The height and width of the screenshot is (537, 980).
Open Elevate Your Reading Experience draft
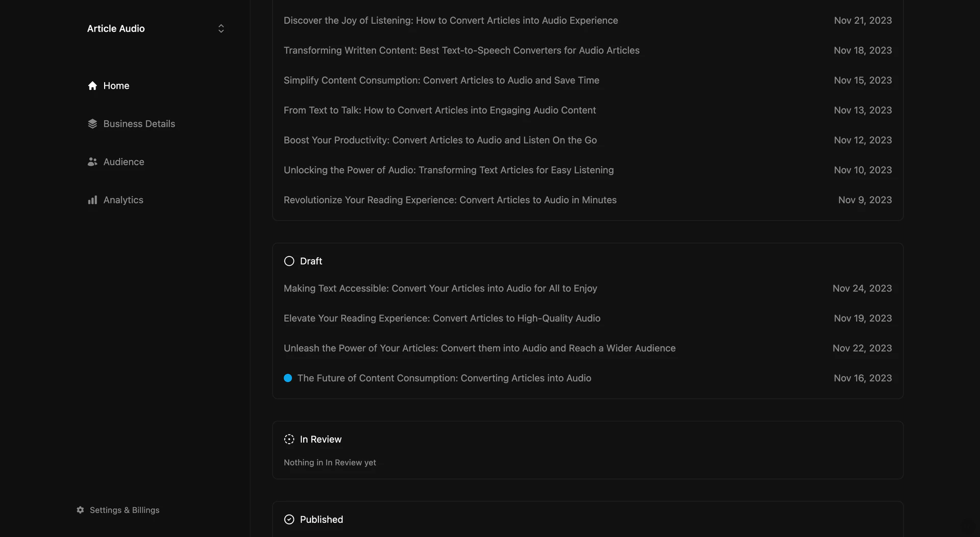442,318
